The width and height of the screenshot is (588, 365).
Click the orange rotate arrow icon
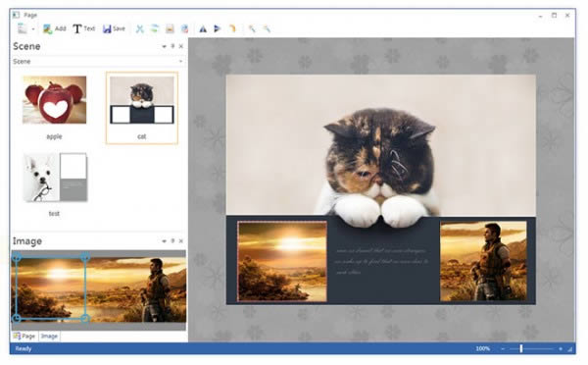click(232, 28)
